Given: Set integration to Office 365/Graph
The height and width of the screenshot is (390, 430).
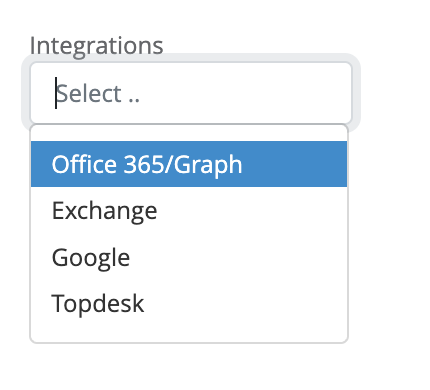Looking at the screenshot, I should pyautogui.click(x=189, y=164).
